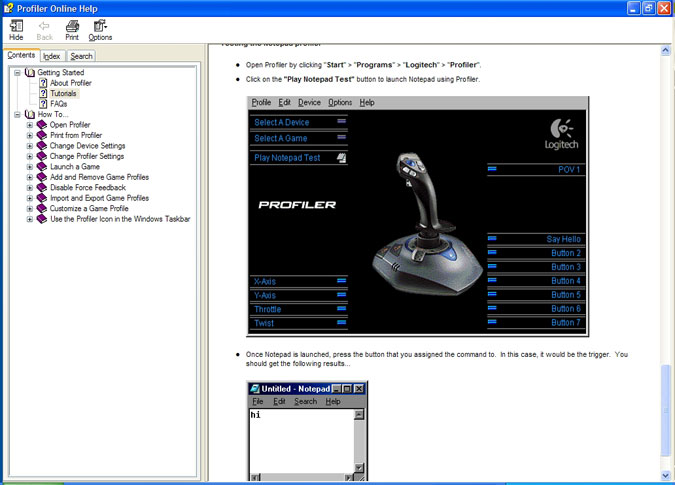Switch to the Search tab
This screenshot has width=675, height=485.
click(81, 56)
